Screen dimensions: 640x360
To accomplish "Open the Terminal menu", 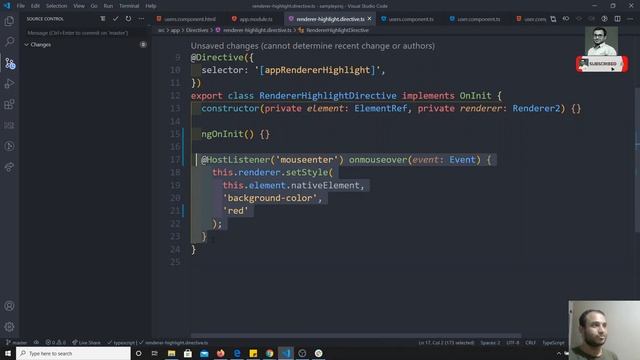I will (x=129, y=6).
